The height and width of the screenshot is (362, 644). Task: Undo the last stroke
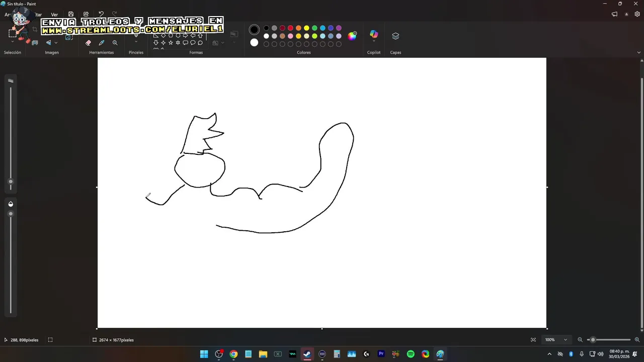point(101,14)
